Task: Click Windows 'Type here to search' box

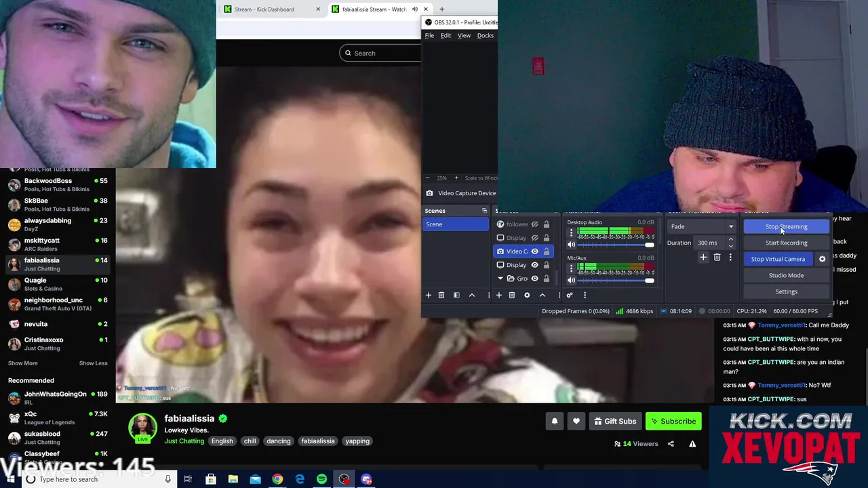Action: (98, 479)
